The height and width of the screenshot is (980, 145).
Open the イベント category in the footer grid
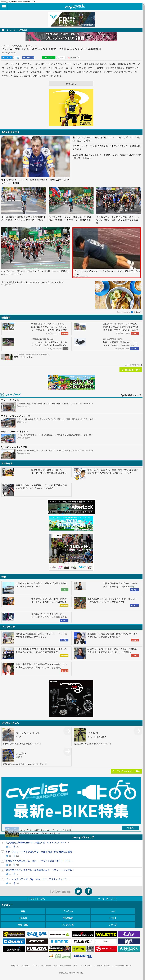pyautogui.click(x=113, y=918)
